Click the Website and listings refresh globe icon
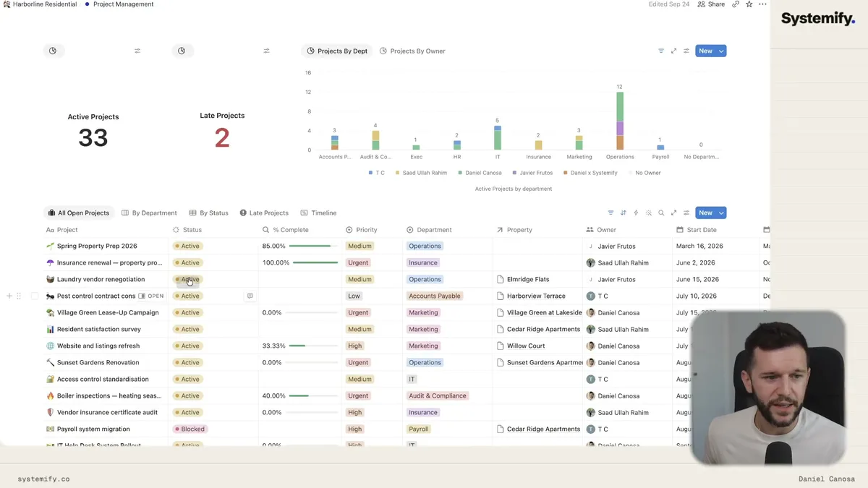Image resolution: width=868 pixels, height=488 pixels. (x=50, y=346)
